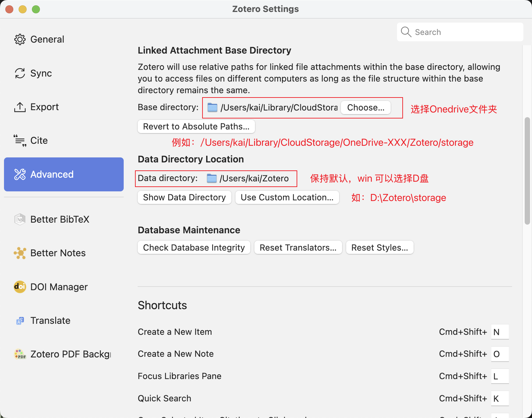Select the Better BibTeX pane
This screenshot has width=532, height=418.
point(64,219)
